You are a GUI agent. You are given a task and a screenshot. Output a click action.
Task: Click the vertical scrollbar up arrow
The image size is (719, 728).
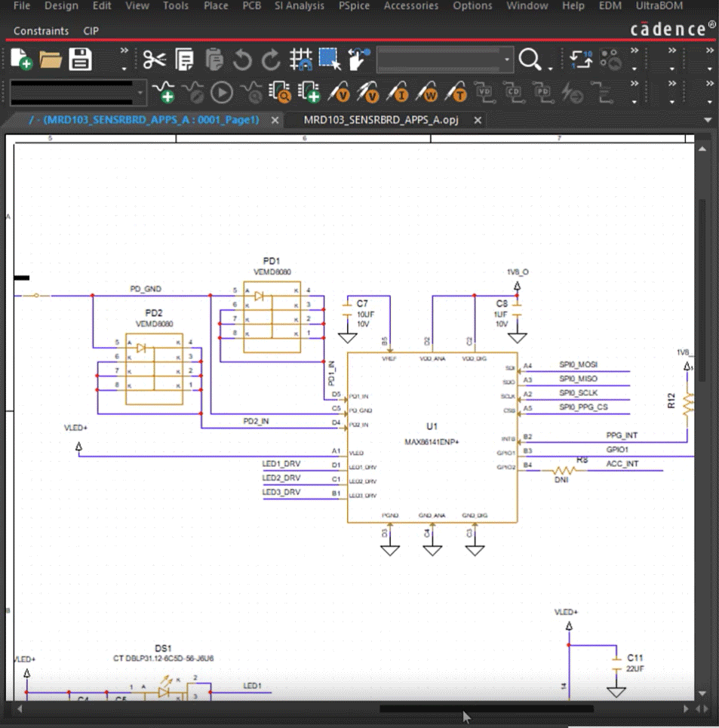coord(702,149)
